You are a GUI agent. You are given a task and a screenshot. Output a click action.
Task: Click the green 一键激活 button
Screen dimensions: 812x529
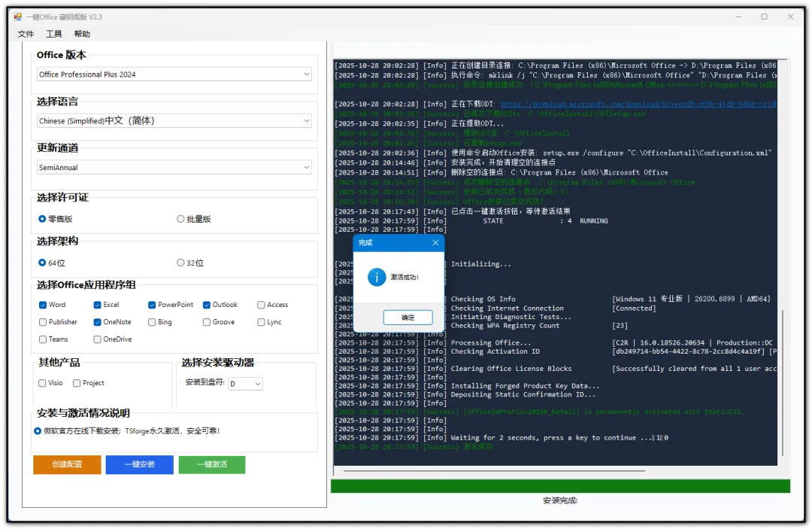[212, 465]
